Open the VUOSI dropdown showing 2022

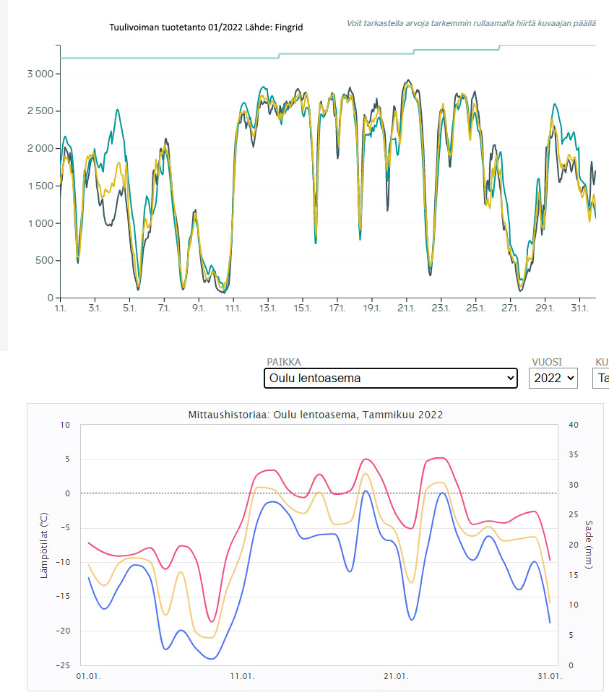point(553,378)
